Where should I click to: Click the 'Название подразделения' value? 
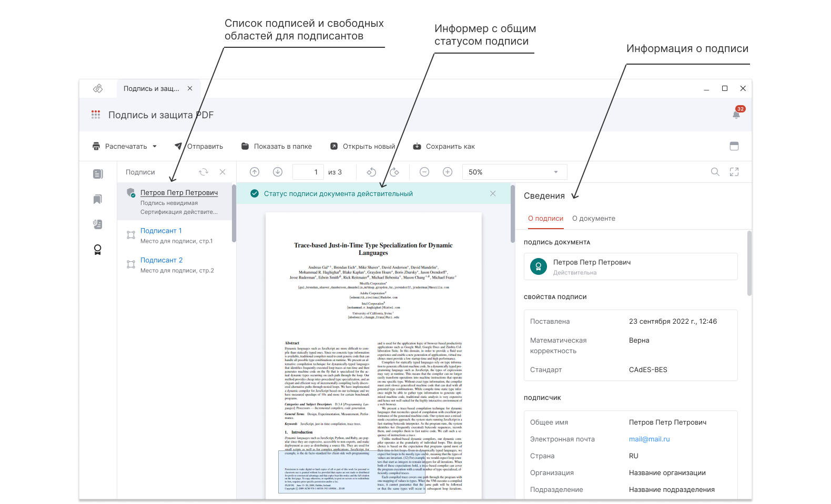672,489
